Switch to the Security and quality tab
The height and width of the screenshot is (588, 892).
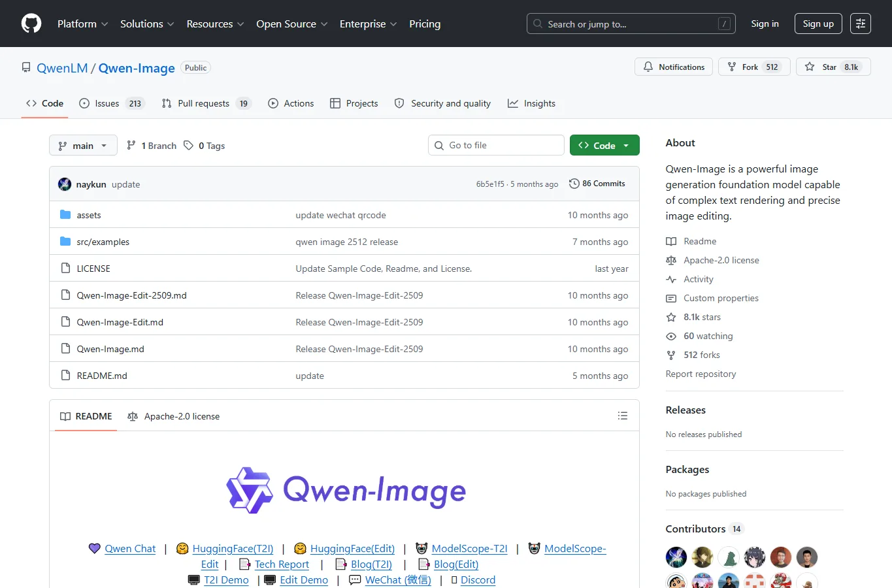[442, 103]
